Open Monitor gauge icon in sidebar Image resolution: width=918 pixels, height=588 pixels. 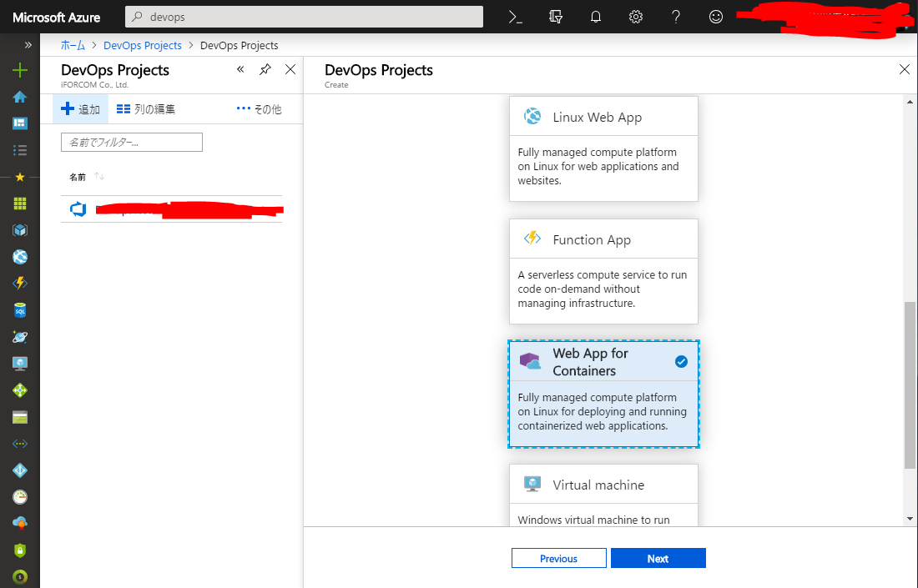pos(20,497)
